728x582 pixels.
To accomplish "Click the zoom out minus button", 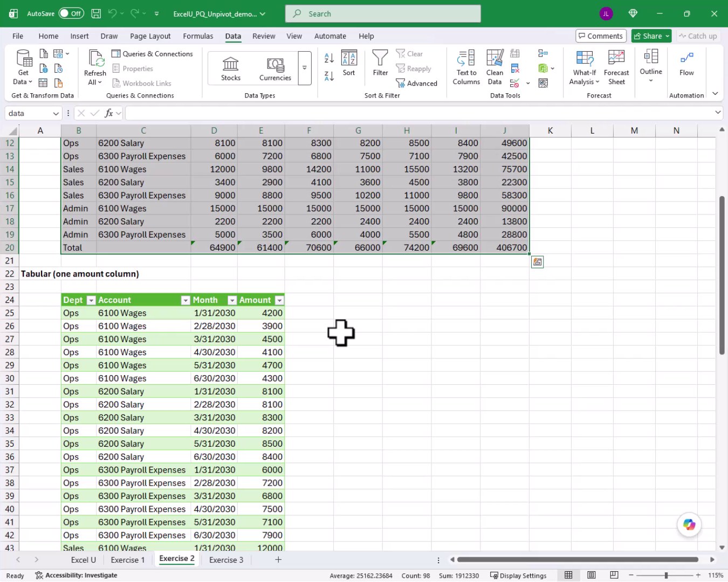I will coord(631,576).
